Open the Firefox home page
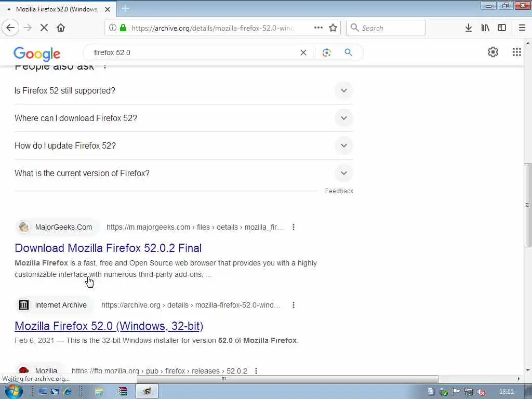This screenshot has height=399, width=532. pyautogui.click(x=61, y=28)
